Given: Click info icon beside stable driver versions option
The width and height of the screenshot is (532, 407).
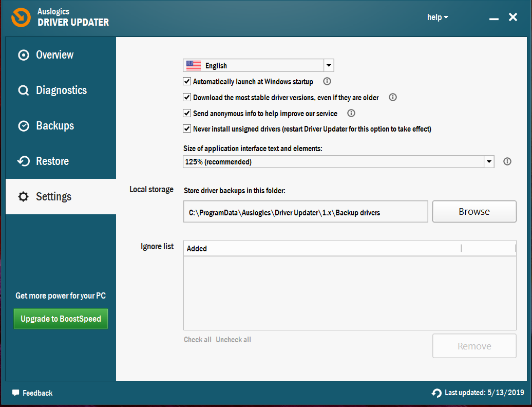Looking at the screenshot, I should tap(393, 97).
